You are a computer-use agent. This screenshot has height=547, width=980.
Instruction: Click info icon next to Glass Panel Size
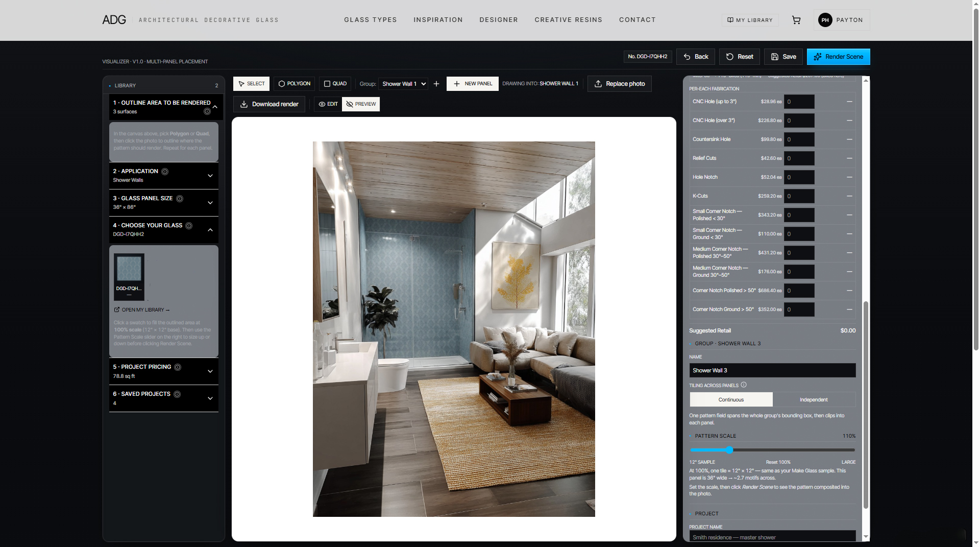coord(180,199)
